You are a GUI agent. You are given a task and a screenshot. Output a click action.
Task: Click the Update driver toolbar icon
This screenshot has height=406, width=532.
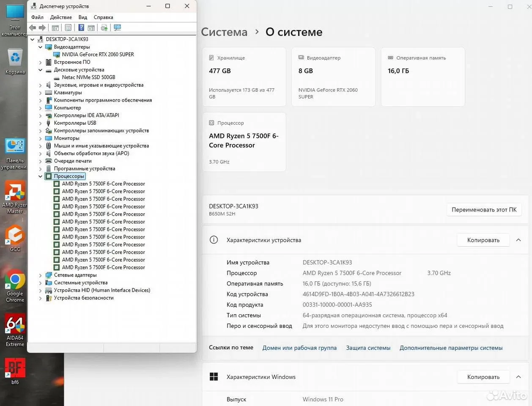104,27
